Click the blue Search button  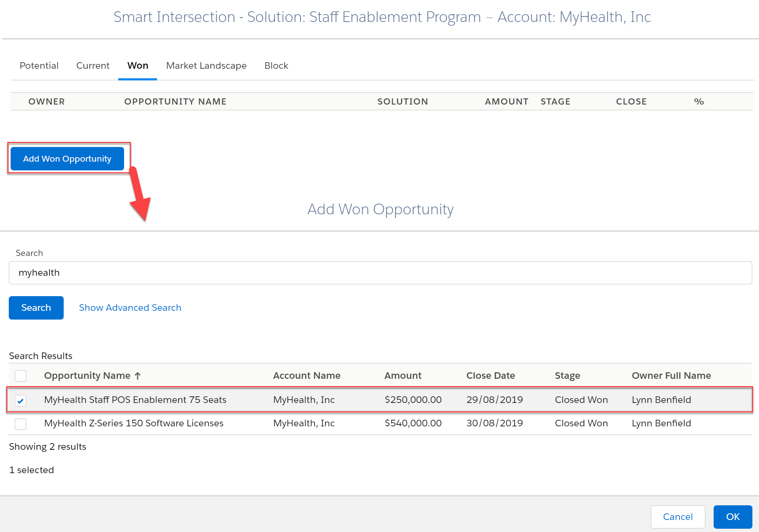[36, 308]
